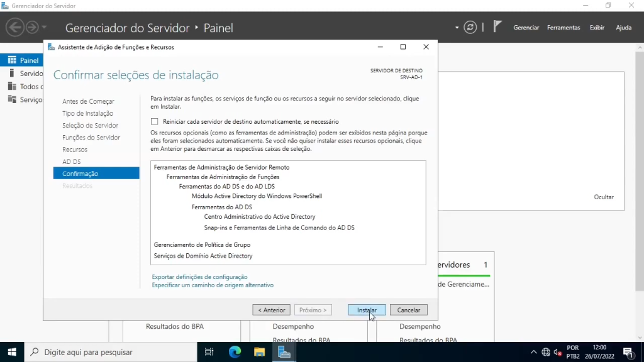644x362 pixels.
Task: Click Ocultar in the Server Manager panel
Action: coord(604,197)
